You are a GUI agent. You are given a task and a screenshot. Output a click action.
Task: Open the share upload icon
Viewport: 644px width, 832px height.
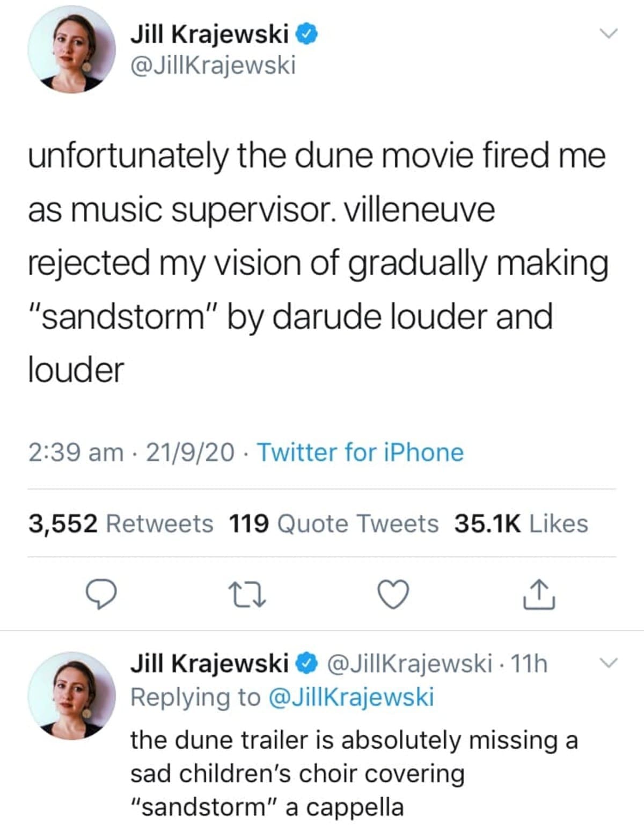(539, 595)
